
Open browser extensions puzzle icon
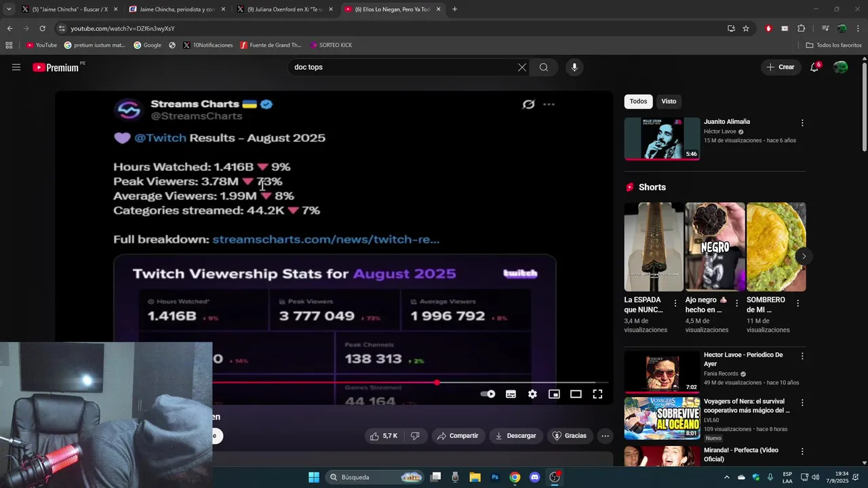click(801, 28)
